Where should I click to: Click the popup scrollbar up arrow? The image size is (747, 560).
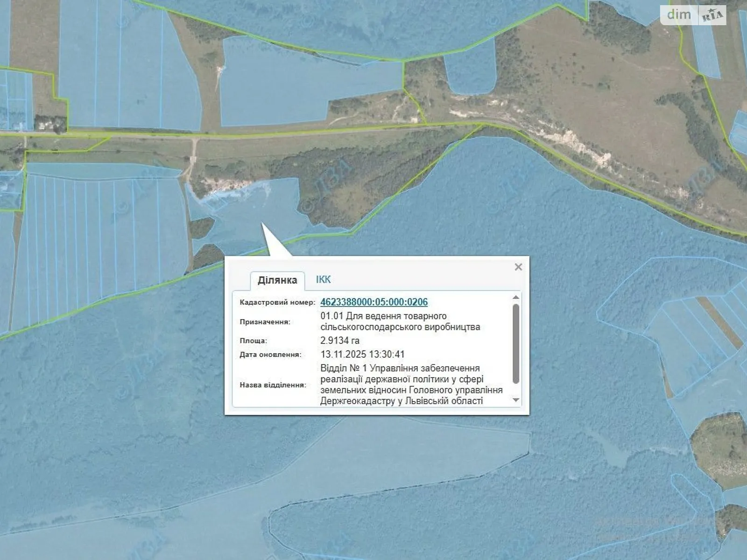[516, 297]
